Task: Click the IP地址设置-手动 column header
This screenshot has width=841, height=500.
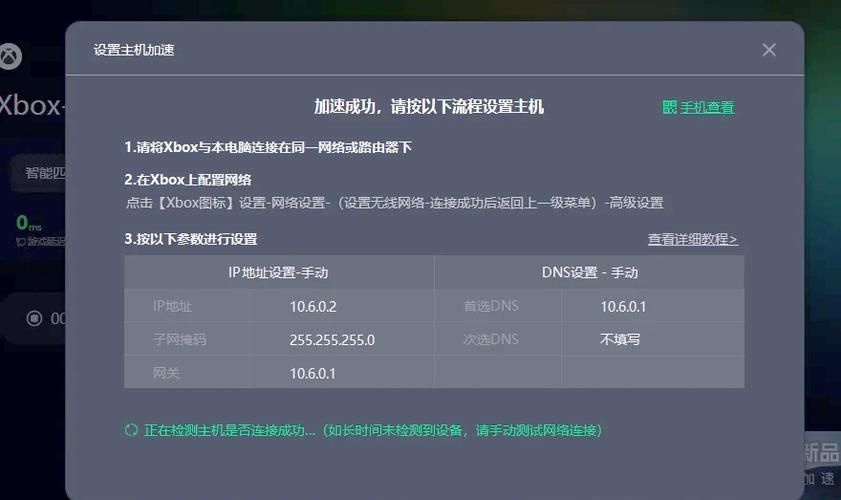Action: click(x=278, y=272)
